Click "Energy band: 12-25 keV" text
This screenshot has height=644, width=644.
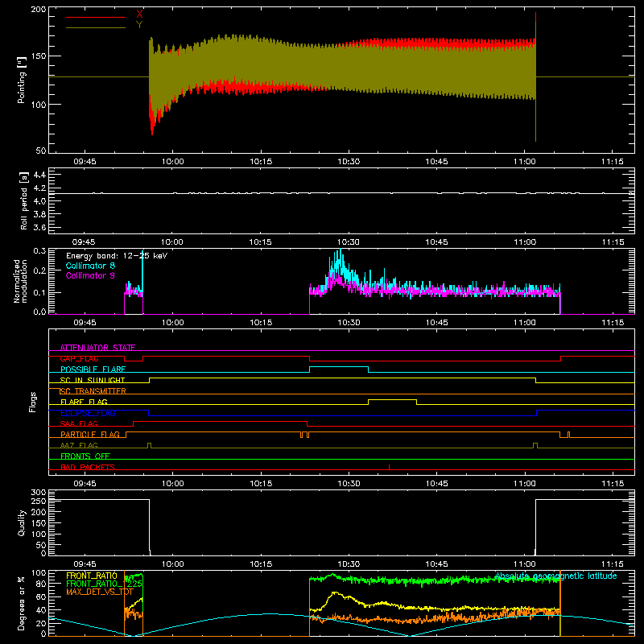(x=117, y=256)
